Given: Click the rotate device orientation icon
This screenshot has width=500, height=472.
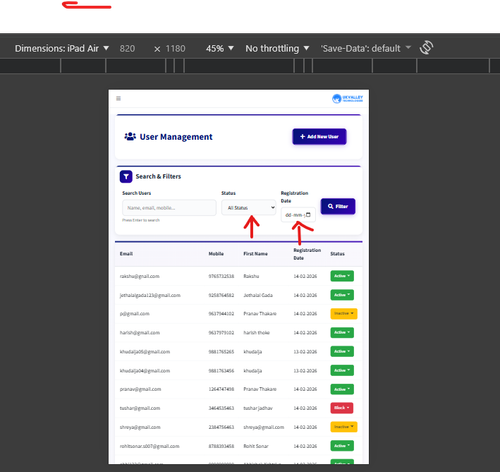Looking at the screenshot, I should 426,47.
